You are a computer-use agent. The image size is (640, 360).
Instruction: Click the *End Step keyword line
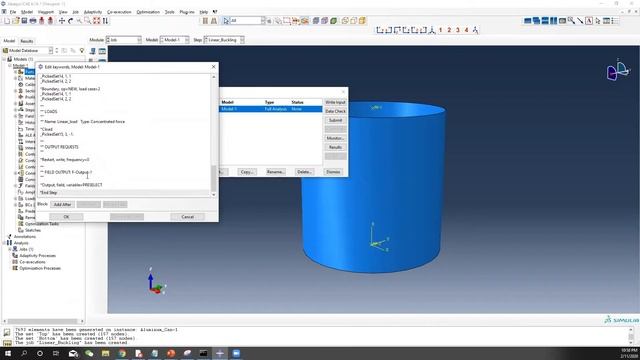tap(124, 193)
